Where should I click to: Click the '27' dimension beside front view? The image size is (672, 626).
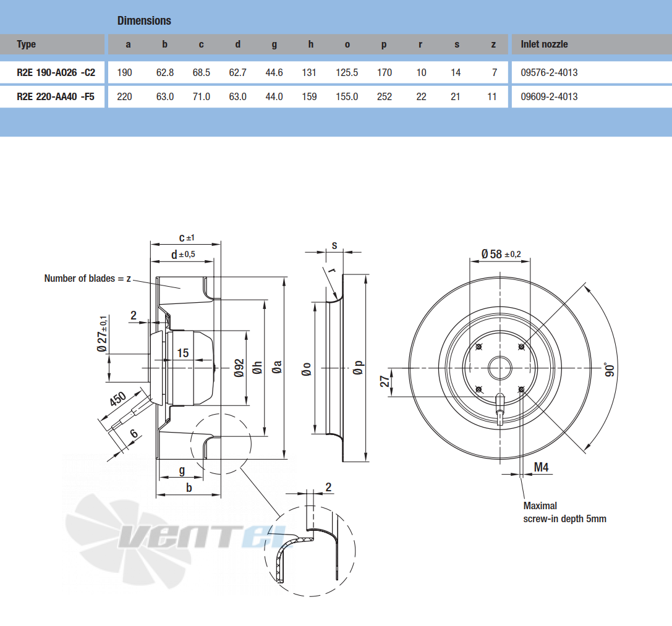[x=385, y=381]
